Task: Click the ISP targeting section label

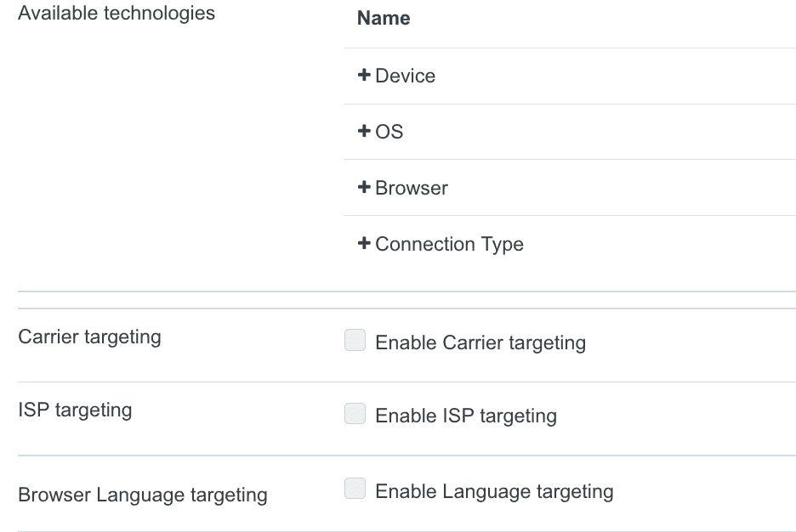Action: click(x=75, y=410)
